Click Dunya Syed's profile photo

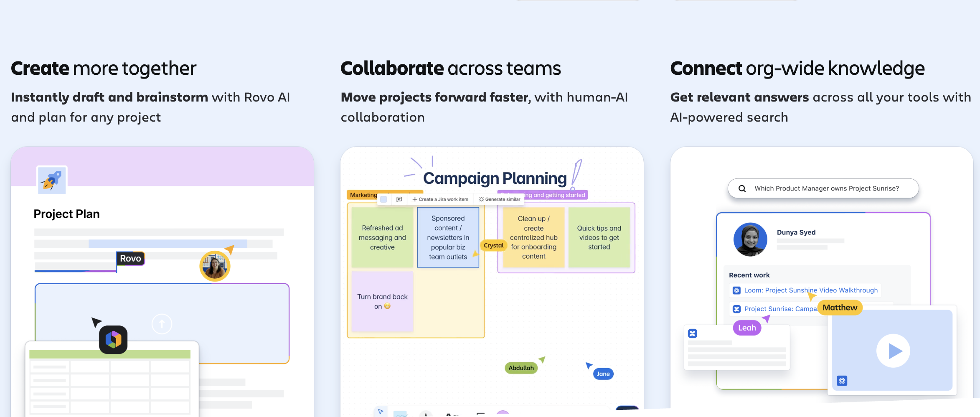750,239
